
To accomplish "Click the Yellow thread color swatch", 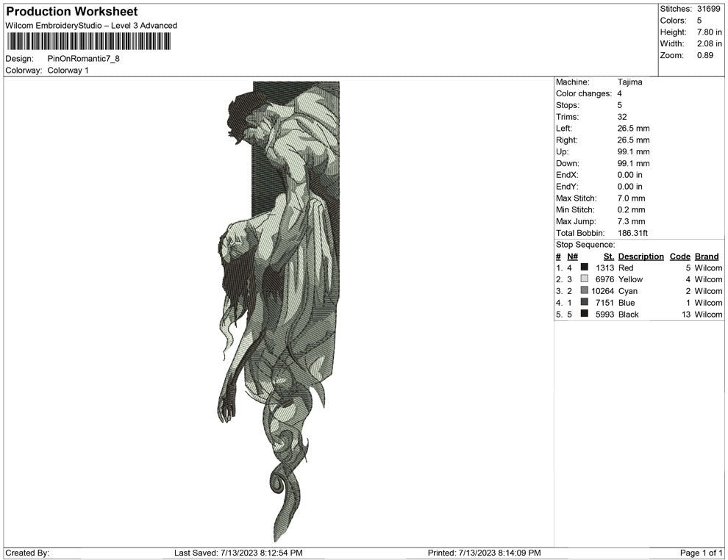I will (585, 279).
